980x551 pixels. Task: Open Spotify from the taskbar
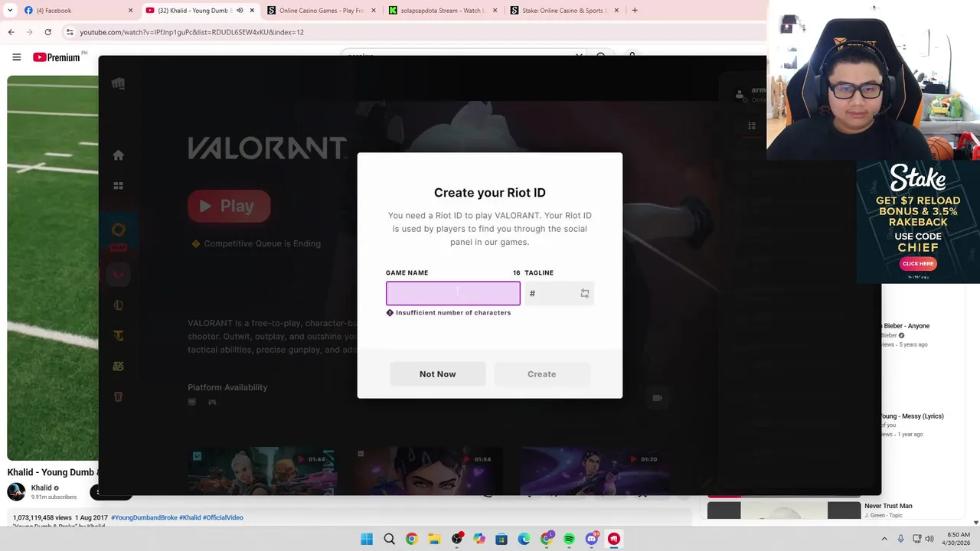(569, 539)
